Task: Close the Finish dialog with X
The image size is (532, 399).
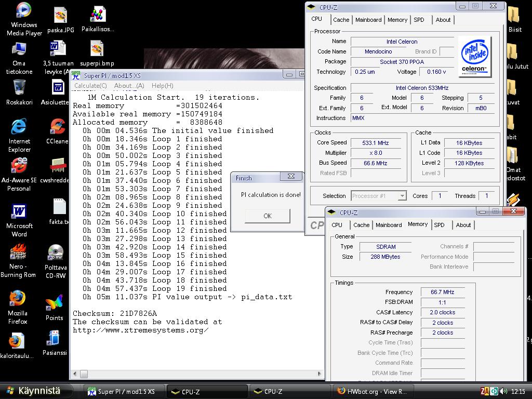Action: (x=291, y=176)
